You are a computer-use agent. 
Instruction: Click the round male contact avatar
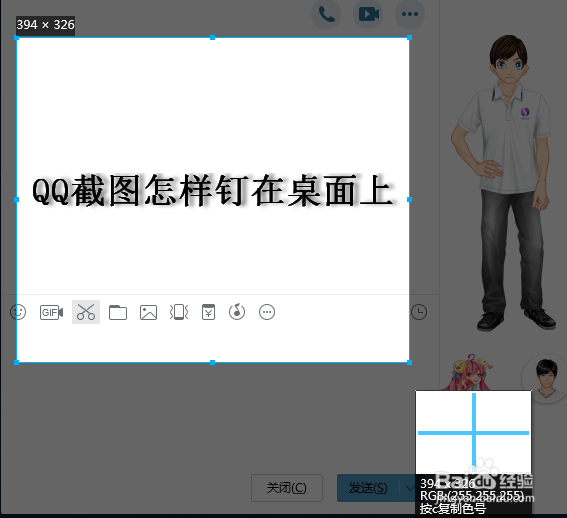tap(546, 379)
